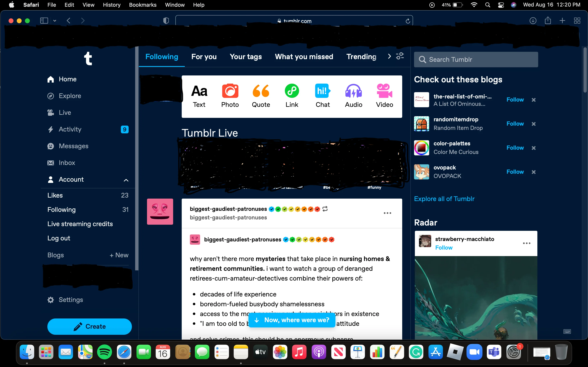Viewport: 588px width, 367px height.
Task: Open options menu on biggest-gaudiest-patronuses post
Action: pyautogui.click(x=387, y=213)
